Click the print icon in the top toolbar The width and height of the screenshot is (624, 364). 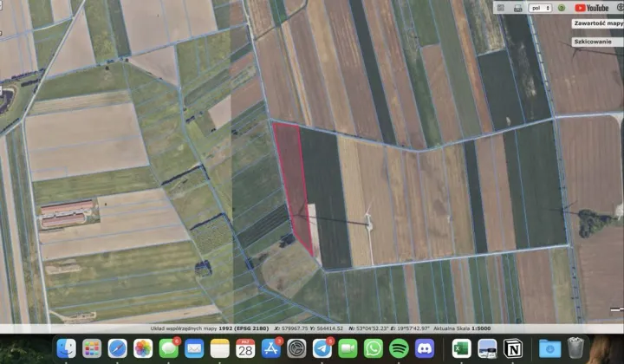tap(518, 8)
